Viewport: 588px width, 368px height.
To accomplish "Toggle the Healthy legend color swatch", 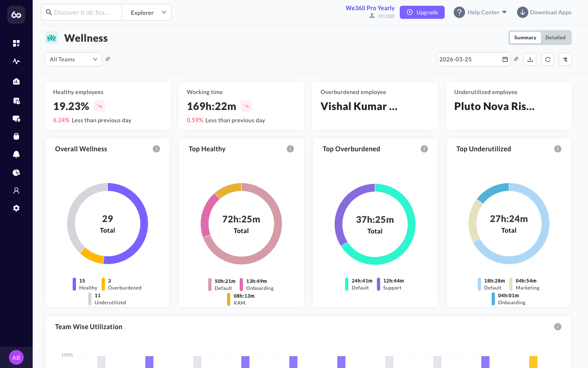I will [x=74, y=284].
